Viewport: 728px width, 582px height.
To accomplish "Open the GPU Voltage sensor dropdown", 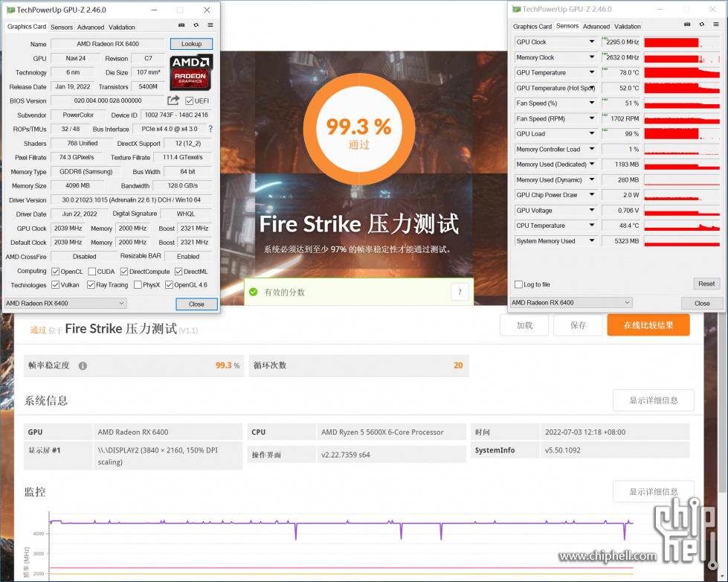I will 592,210.
